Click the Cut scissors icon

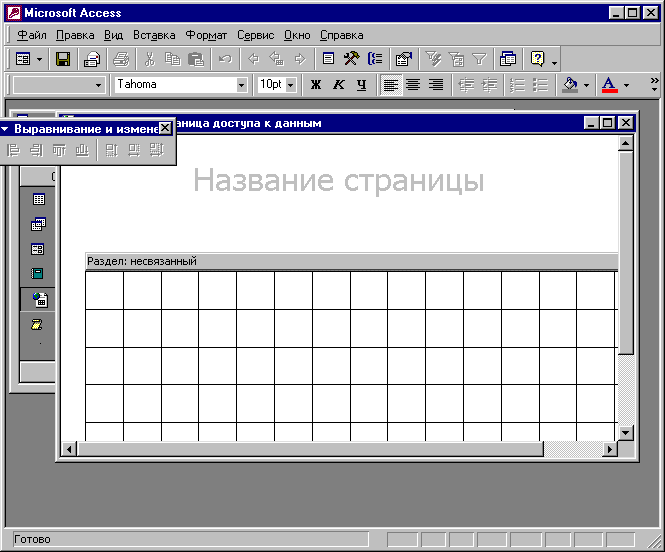tap(149, 59)
